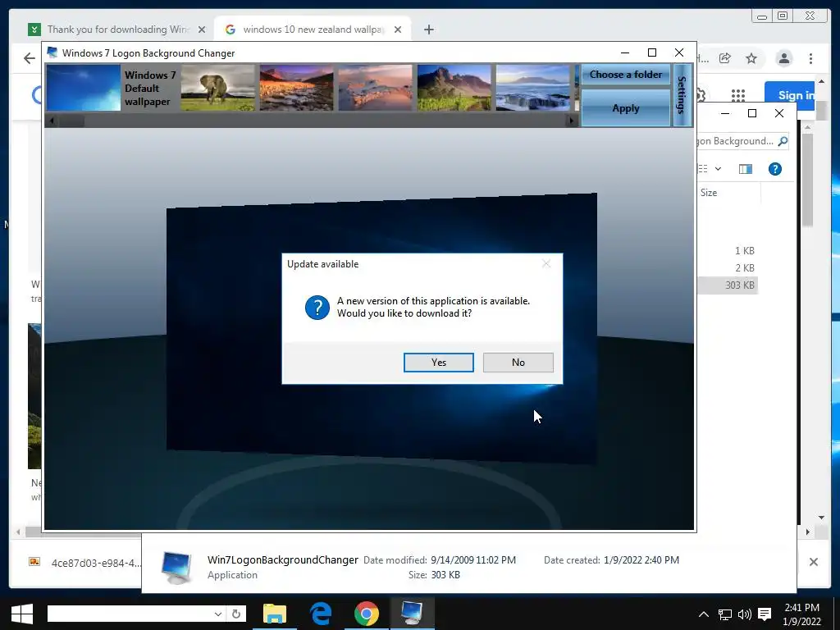
Task: Click the question mark icon in the dialog
Action: (x=317, y=308)
